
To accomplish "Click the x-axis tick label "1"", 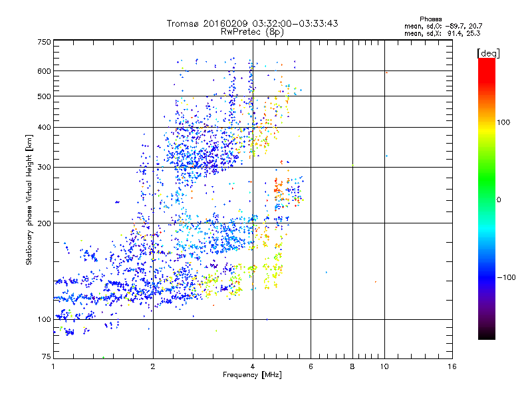I will tap(54, 366).
